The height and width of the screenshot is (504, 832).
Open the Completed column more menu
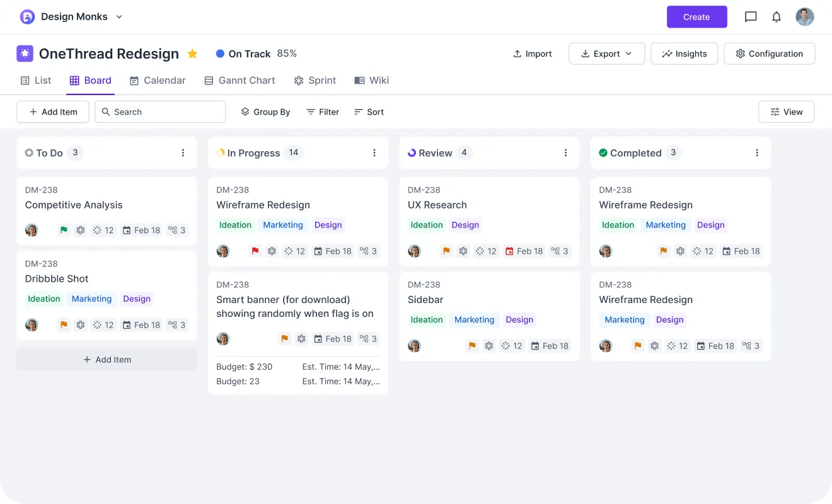coord(757,152)
